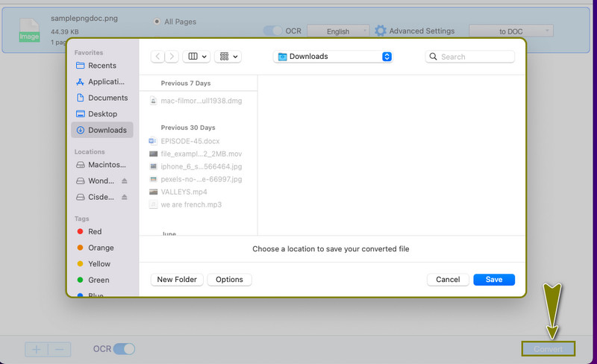Click the Save button
The height and width of the screenshot is (364, 597).
coord(493,280)
